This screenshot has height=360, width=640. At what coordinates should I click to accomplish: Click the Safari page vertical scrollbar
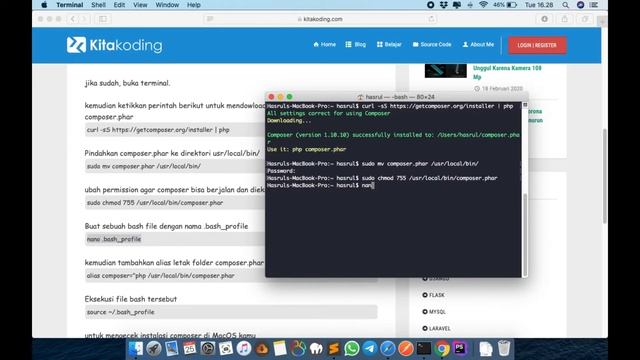pos(604,176)
